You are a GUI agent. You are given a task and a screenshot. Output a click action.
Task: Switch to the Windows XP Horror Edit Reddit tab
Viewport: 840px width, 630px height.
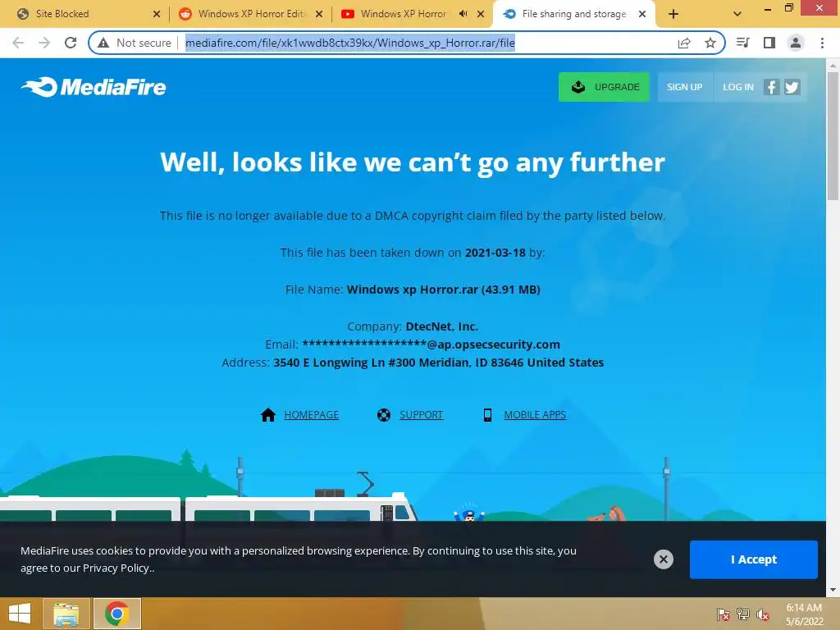point(249,14)
